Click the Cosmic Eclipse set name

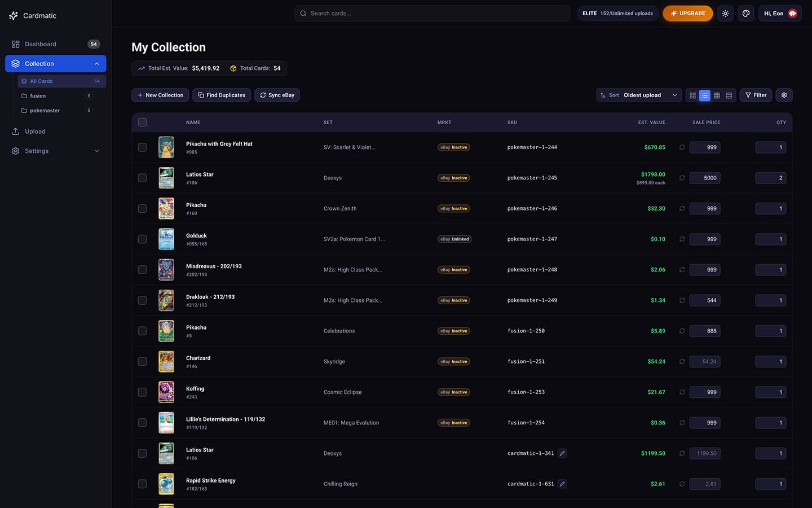point(343,392)
